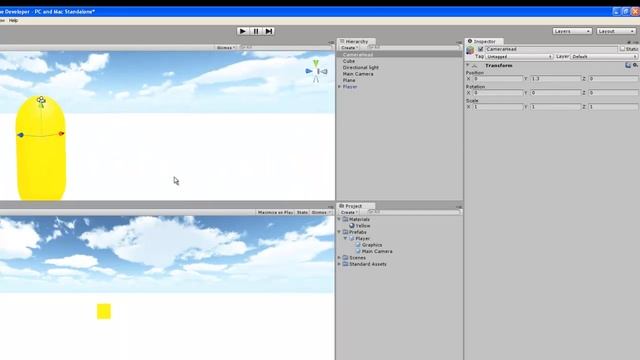
Task: Toggle the GameObject active checkbox in Inspector
Action: tap(480, 49)
